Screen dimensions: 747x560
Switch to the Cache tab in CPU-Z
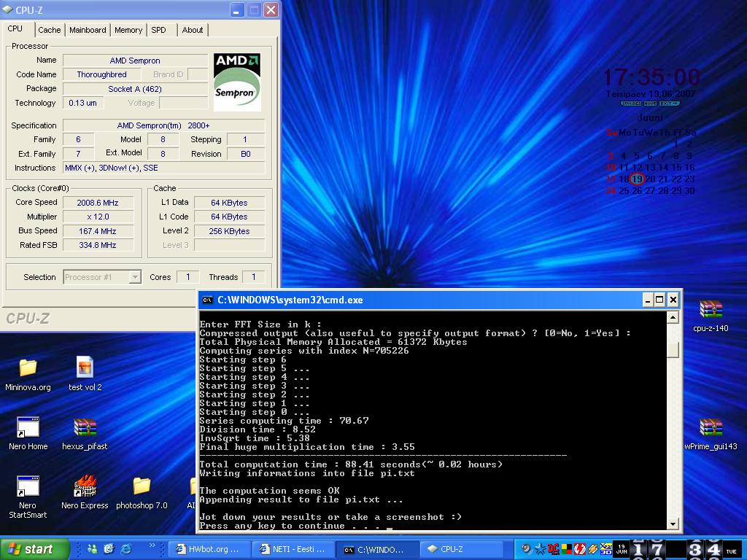(x=50, y=30)
